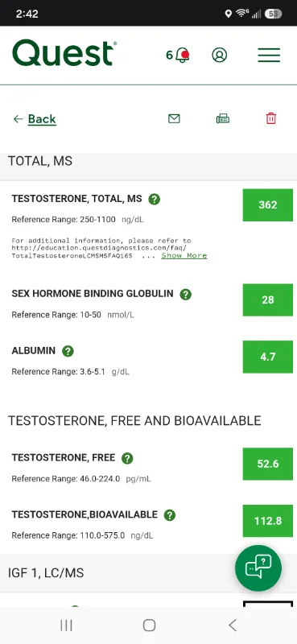Open the chat help floating button
The width and height of the screenshot is (297, 644).
(258, 568)
